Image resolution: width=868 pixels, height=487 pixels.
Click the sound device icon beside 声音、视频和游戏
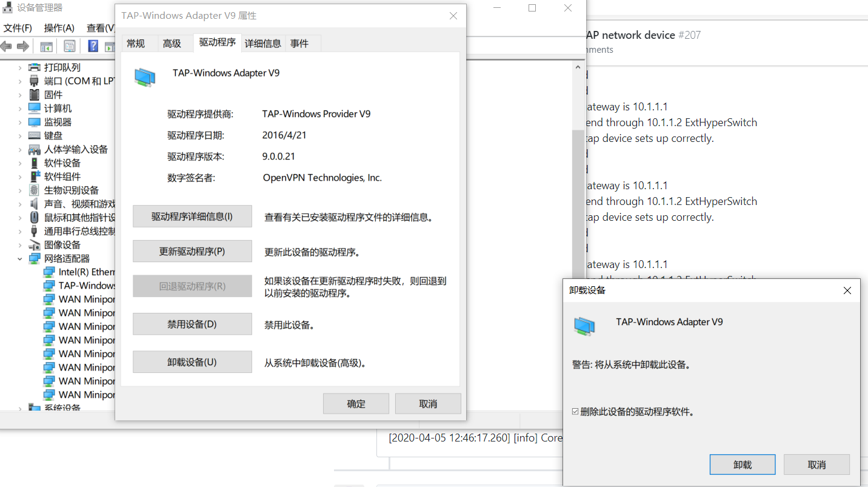coord(35,203)
